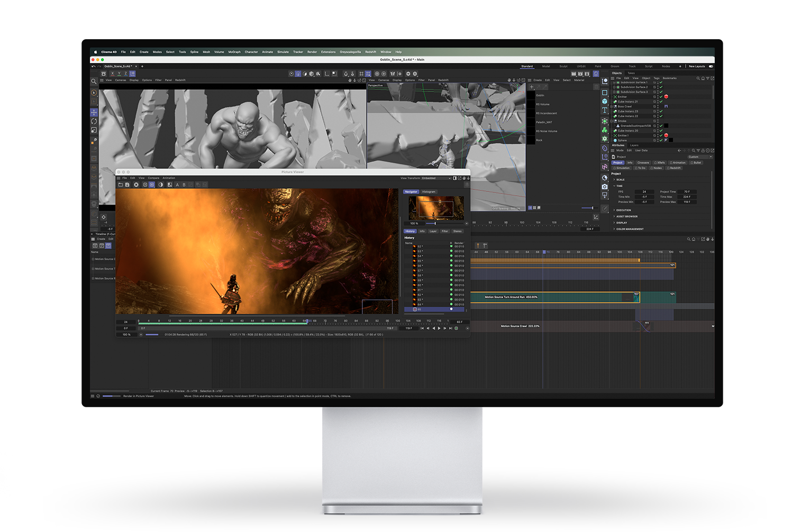The height and width of the screenshot is (532, 801).
Task: Open the View Transform Embedded dropdown
Action: [436, 178]
